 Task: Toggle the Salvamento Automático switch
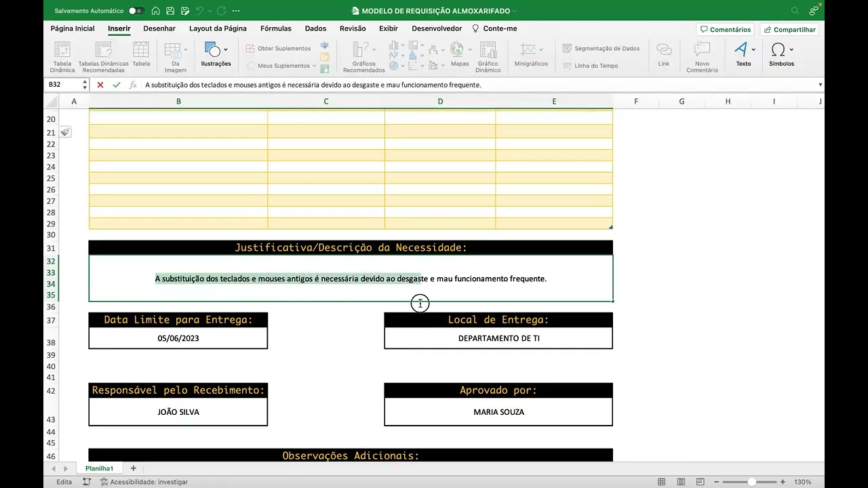pos(136,11)
